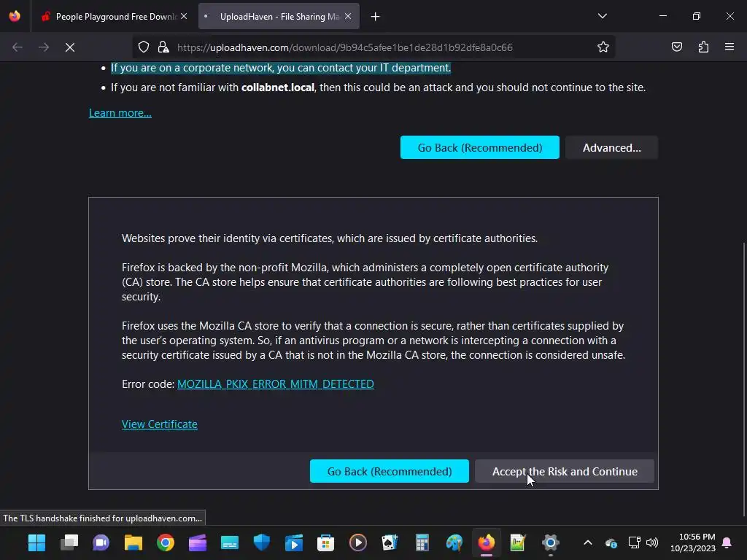
Task: Open the Windows Start menu
Action: tap(36, 542)
